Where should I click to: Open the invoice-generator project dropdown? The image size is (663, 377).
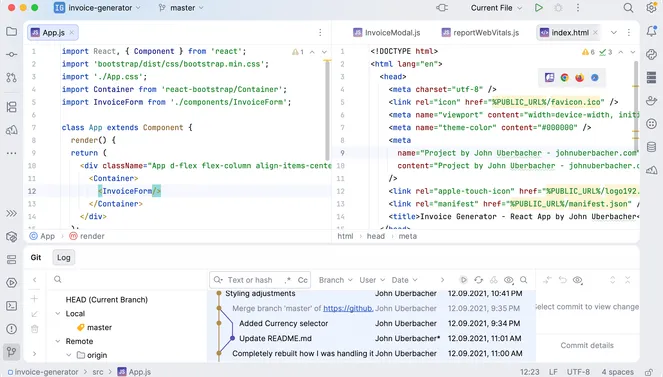[97, 8]
